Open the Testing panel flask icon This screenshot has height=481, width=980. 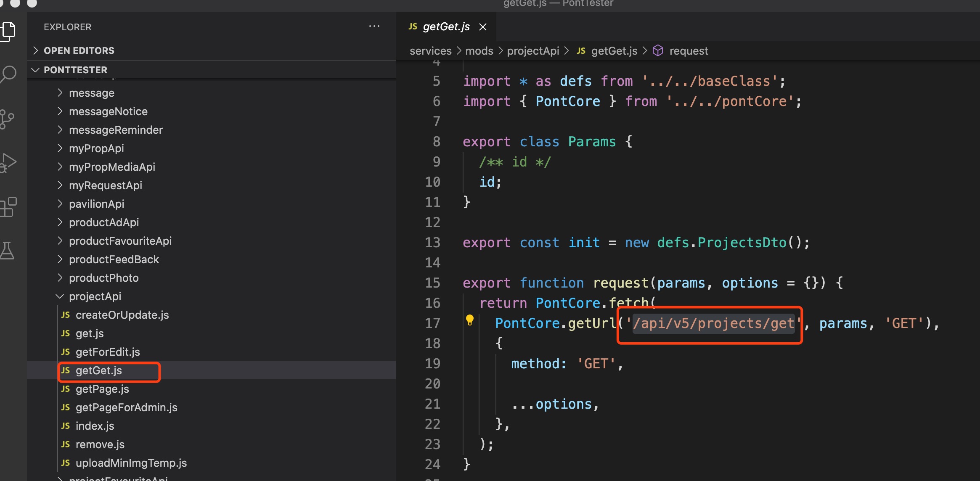[8, 251]
